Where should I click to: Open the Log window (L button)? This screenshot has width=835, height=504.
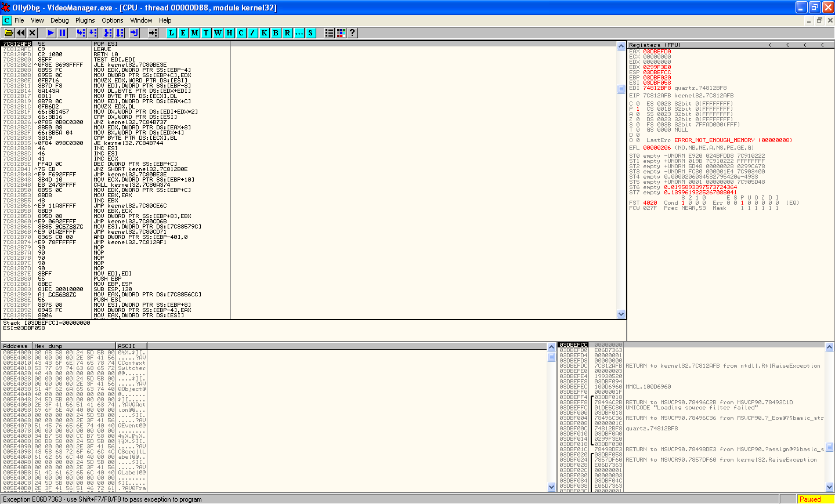pos(171,33)
